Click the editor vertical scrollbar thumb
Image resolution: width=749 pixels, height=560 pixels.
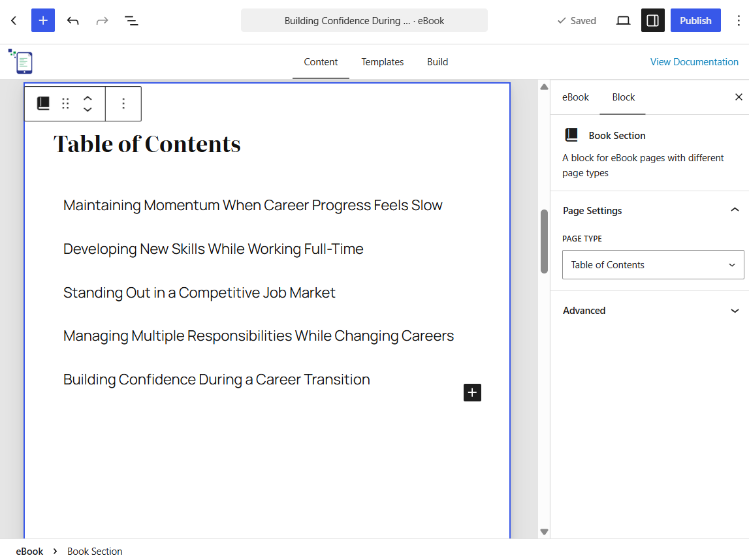click(x=544, y=241)
